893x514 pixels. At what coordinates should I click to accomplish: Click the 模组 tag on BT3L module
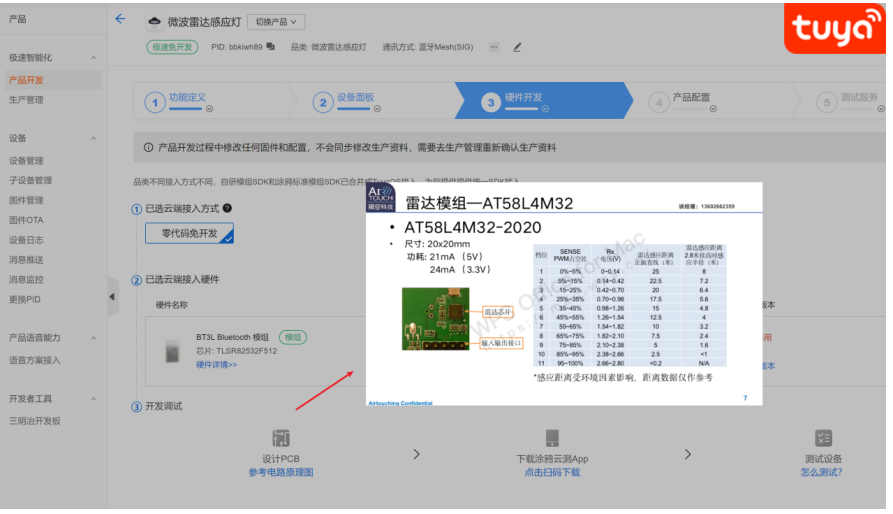293,337
